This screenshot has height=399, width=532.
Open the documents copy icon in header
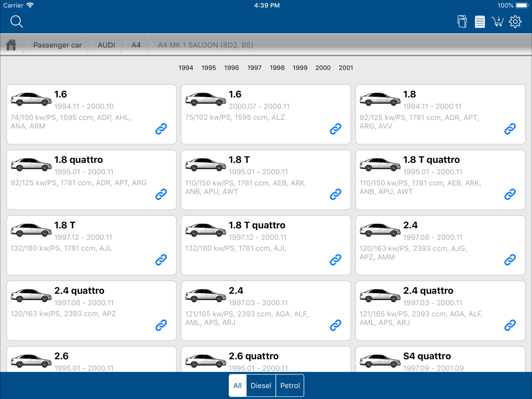[462, 22]
